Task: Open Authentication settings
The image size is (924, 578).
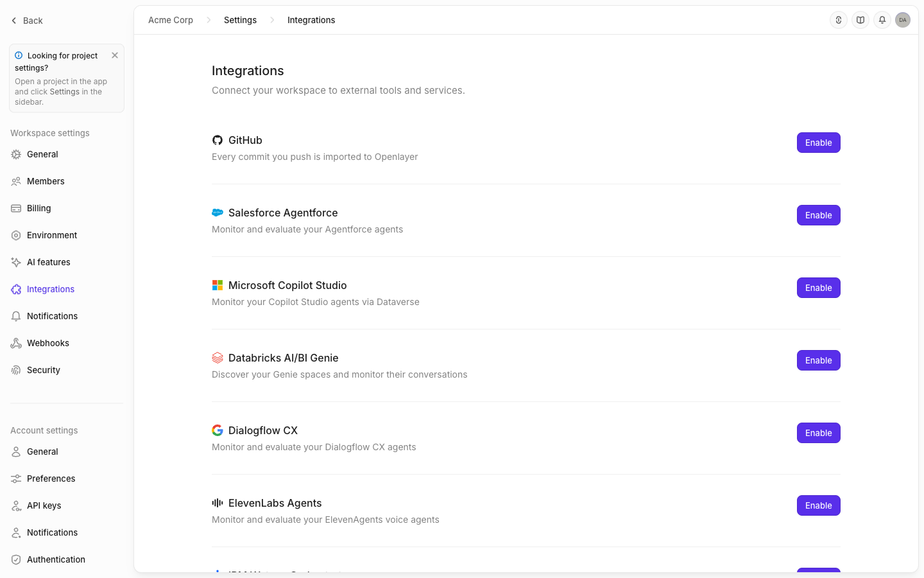Action: 67,559
